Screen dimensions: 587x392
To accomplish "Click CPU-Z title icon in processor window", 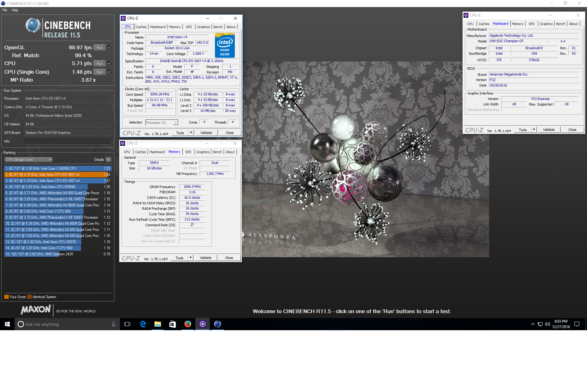I will point(123,18).
